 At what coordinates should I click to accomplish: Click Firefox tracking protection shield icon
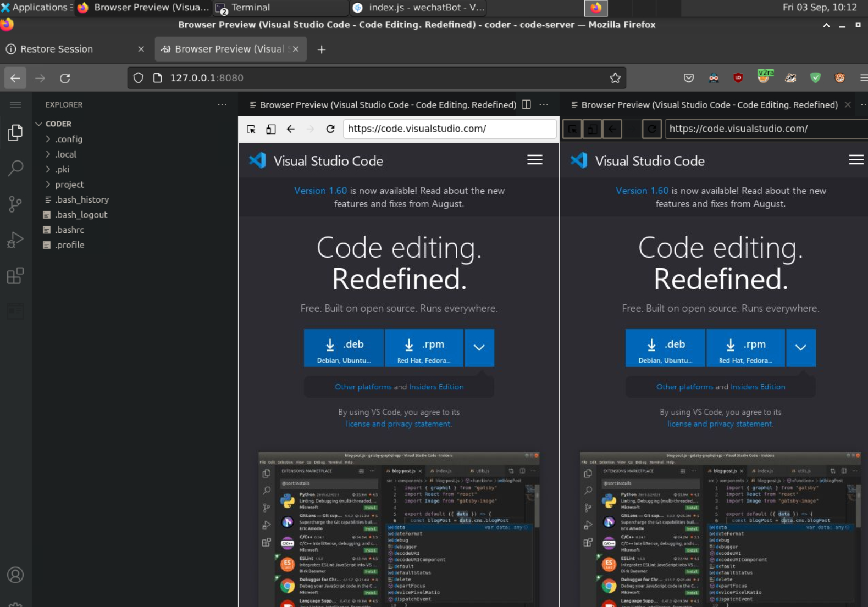(x=139, y=78)
